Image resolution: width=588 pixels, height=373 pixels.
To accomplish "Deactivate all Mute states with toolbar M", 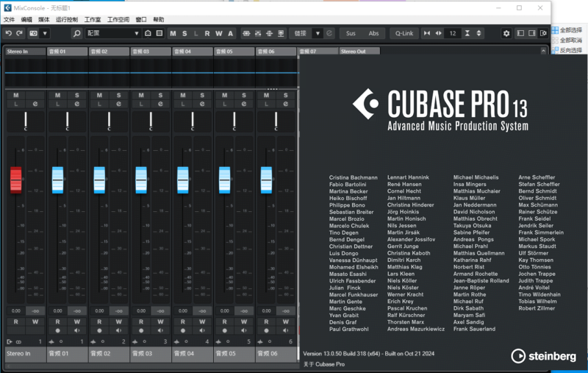I will 173,33.
